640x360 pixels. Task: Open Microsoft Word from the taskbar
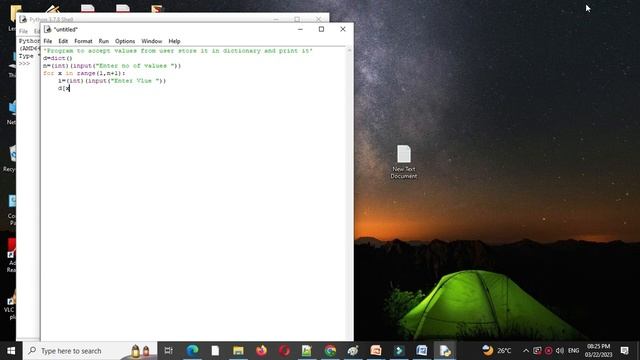[x=422, y=351]
